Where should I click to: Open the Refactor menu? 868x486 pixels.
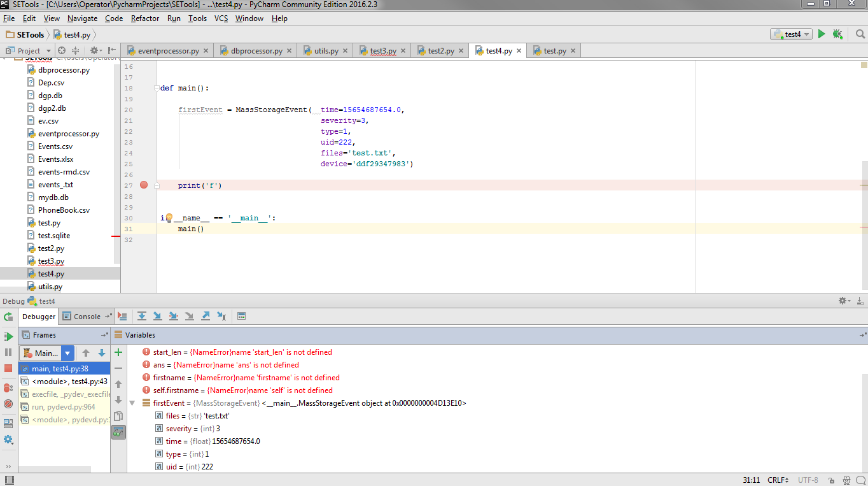pos(145,18)
